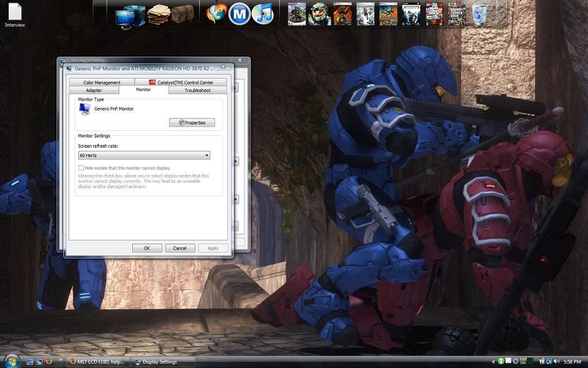Open the stack of papers dock icon

point(159,15)
